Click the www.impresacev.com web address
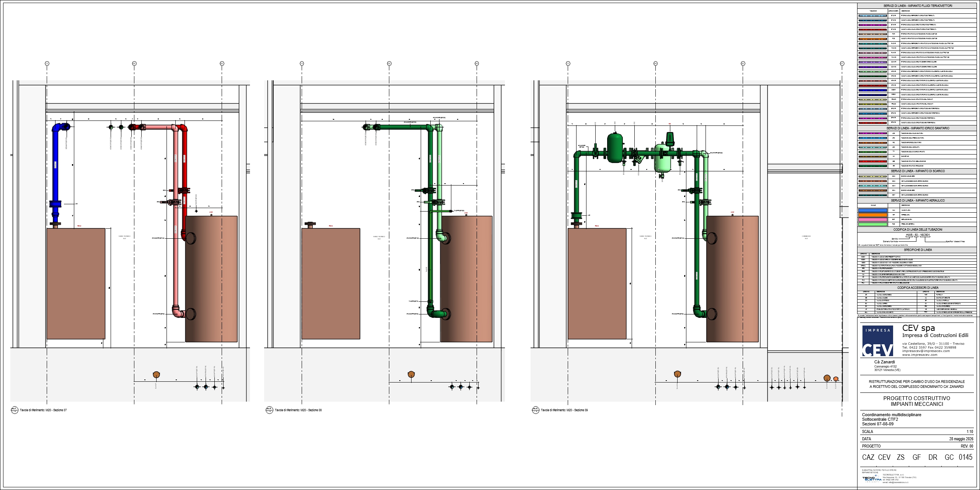 920,355
